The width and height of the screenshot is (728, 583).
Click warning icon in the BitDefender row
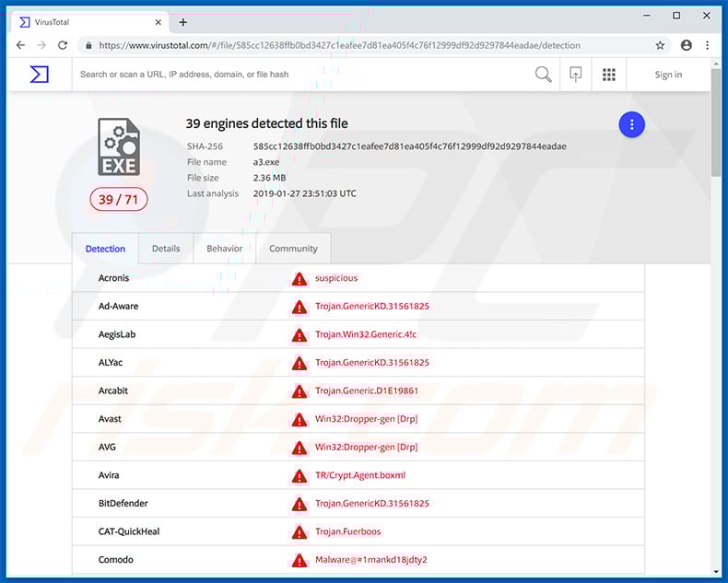click(x=299, y=504)
